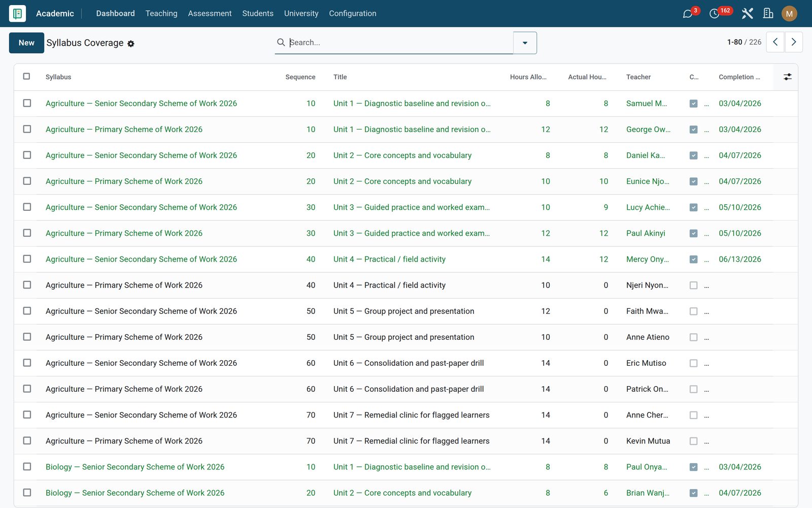Toggle covered checkbox for Eric Mutiso row
This screenshot has width=812, height=508.
(x=694, y=363)
